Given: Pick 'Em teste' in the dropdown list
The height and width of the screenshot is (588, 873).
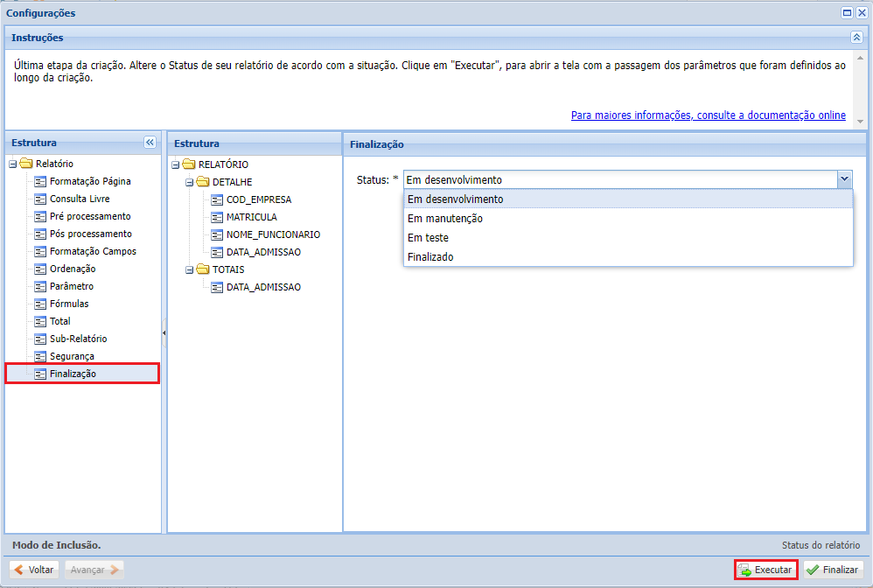Looking at the screenshot, I should click(428, 238).
